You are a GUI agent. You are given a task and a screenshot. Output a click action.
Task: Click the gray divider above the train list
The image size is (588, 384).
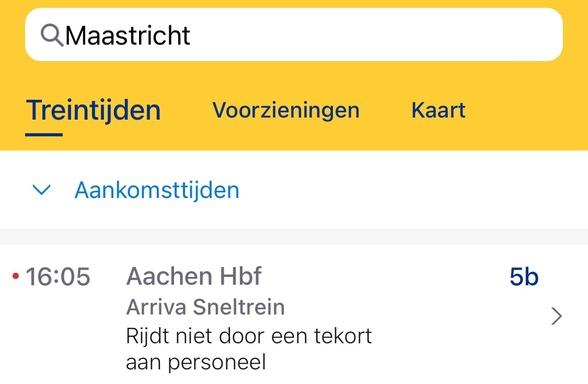[x=294, y=236]
